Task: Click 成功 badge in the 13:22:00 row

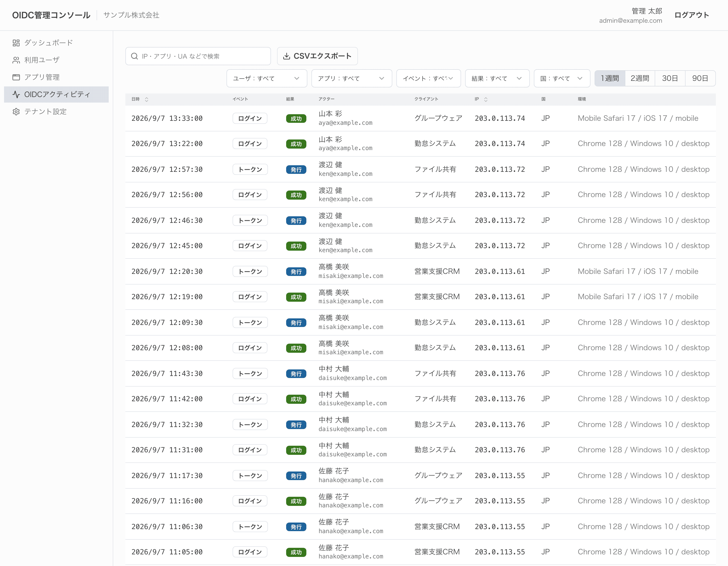Action: [x=296, y=144]
